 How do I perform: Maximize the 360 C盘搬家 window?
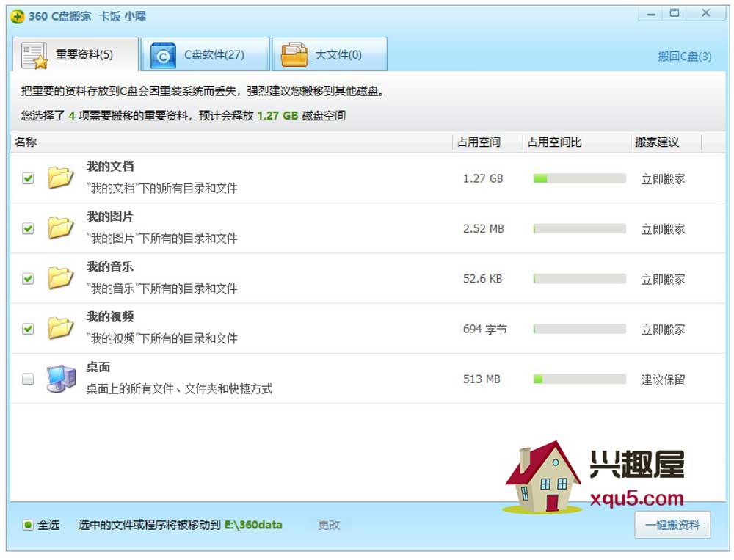coord(674,14)
